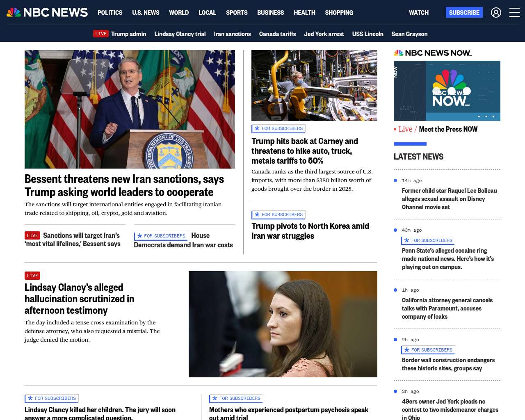The width and height of the screenshot is (525, 420).
Task: Open USS Lincoln trending topic
Action: [x=368, y=34]
